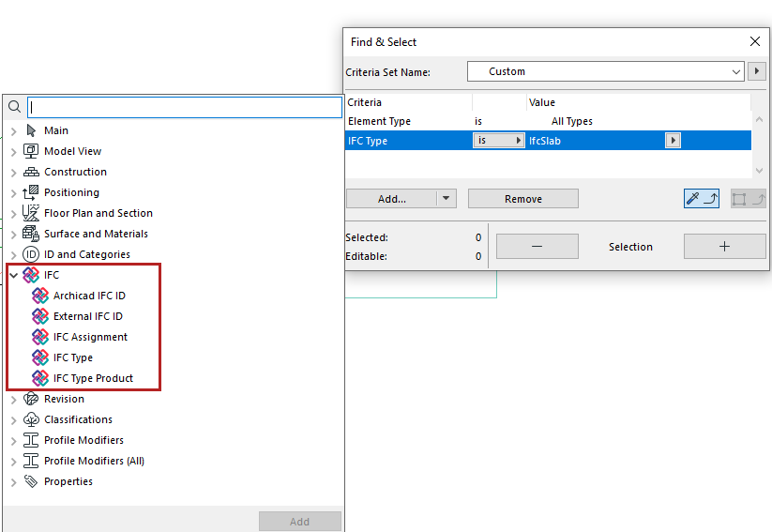Click the Floor Plan and Section icon

31,213
